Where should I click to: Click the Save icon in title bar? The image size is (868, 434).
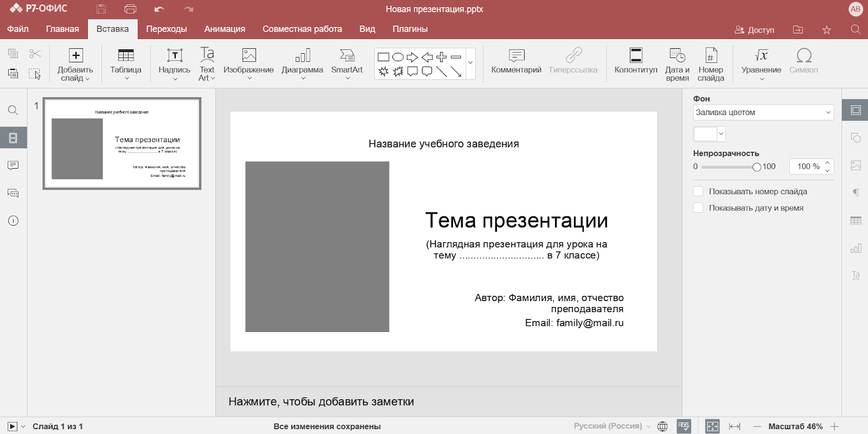click(101, 9)
